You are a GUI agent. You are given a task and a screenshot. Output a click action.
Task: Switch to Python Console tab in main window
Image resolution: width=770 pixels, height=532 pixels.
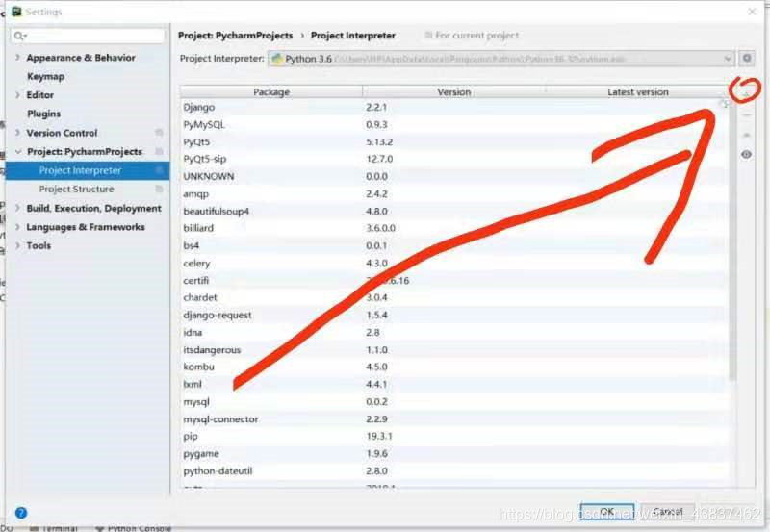tap(134, 528)
